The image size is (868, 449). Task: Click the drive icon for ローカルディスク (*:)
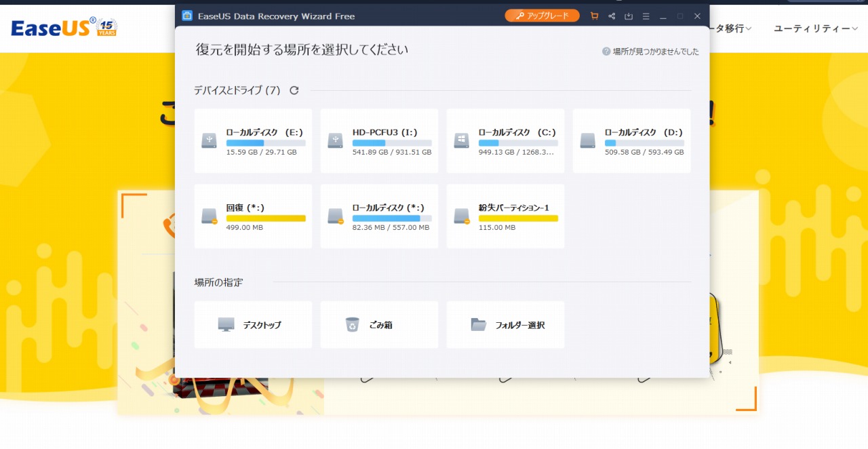(x=335, y=216)
